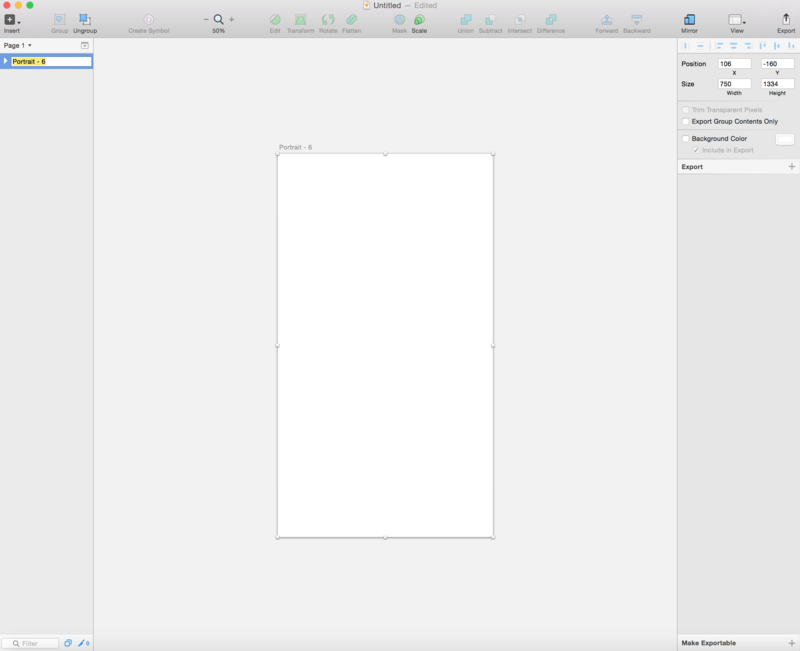Viewport: 800px width, 651px height.
Task: Apply the Difference boolean operation
Action: [x=551, y=20]
